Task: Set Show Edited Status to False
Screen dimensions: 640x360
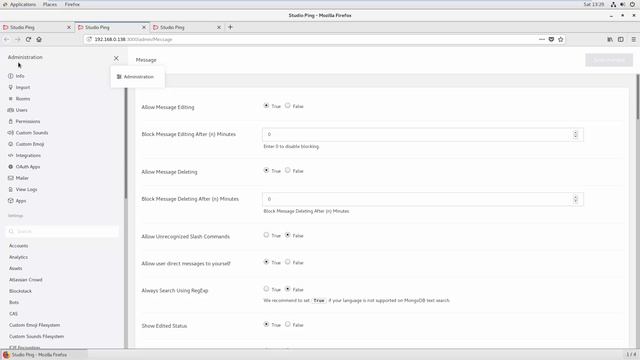Action: pyautogui.click(x=288, y=324)
